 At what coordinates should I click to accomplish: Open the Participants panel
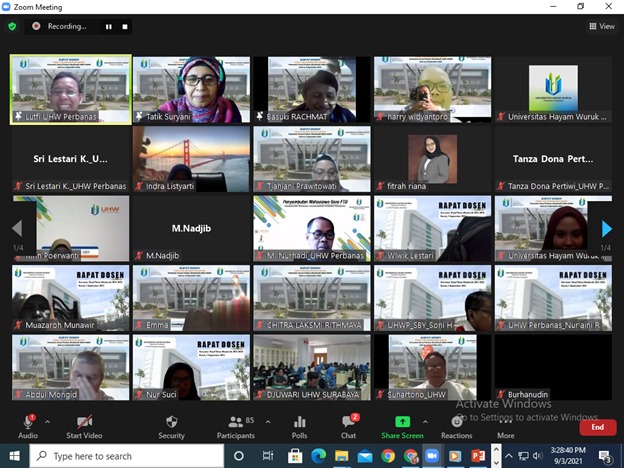[236, 427]
